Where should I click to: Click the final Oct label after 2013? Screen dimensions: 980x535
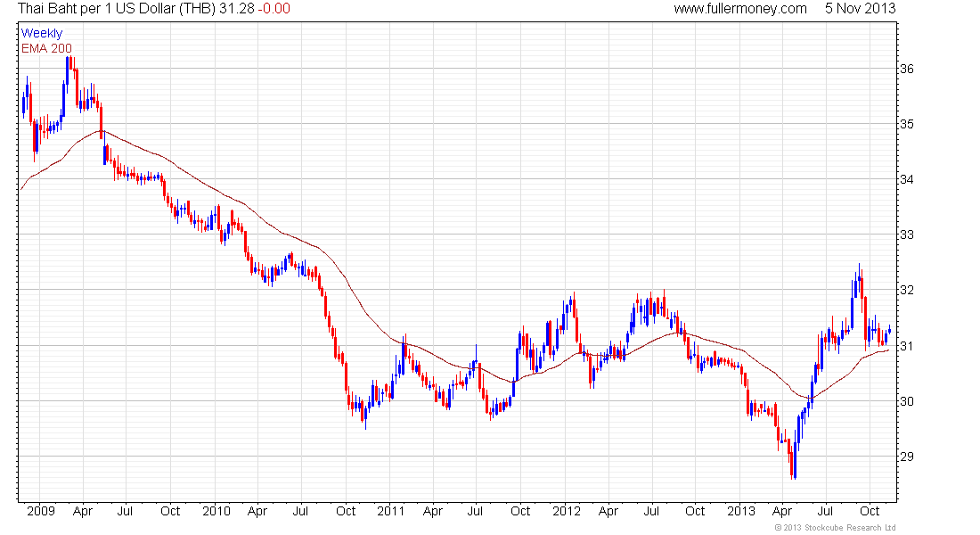pyautogui.click(x=870, y=511)
